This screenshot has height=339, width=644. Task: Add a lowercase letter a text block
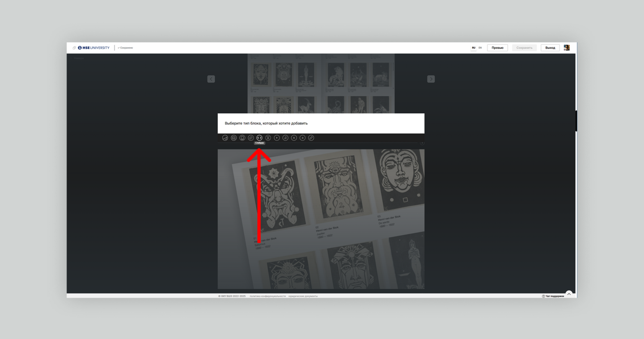(x=302, y=138)
